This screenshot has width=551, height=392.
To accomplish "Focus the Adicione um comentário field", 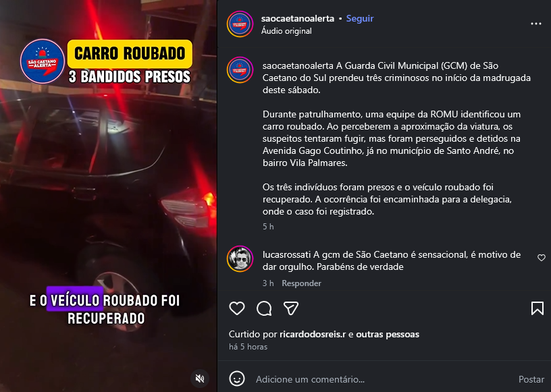I will tap(383, 379).
